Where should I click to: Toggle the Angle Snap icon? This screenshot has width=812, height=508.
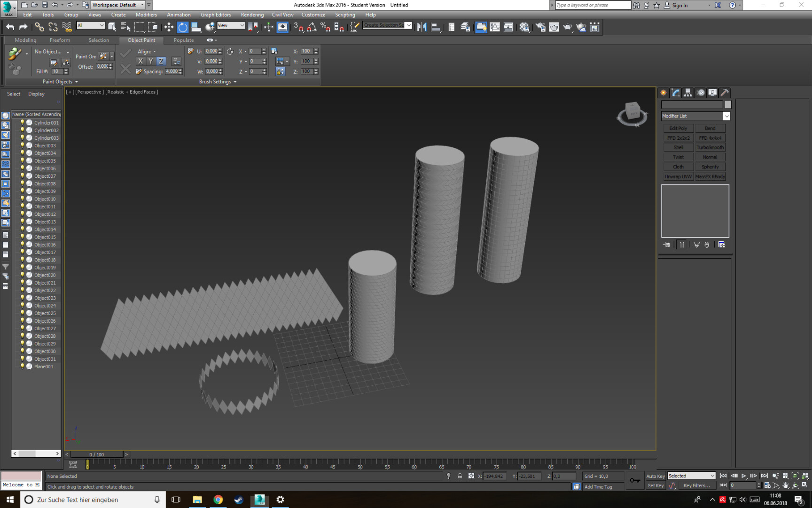click(312, 27)
